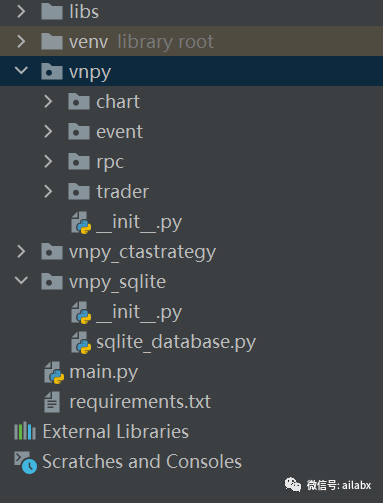Collapse the vnpy folder
This screenshot has height=503, width=383.
(21, 70)
